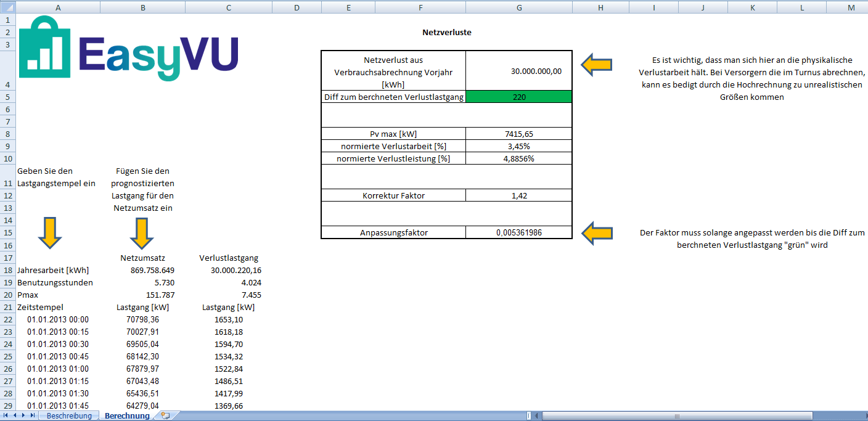Jump to last sheet with navigation arrow
The image size is (868, 421).
click(x=33, y=416)
